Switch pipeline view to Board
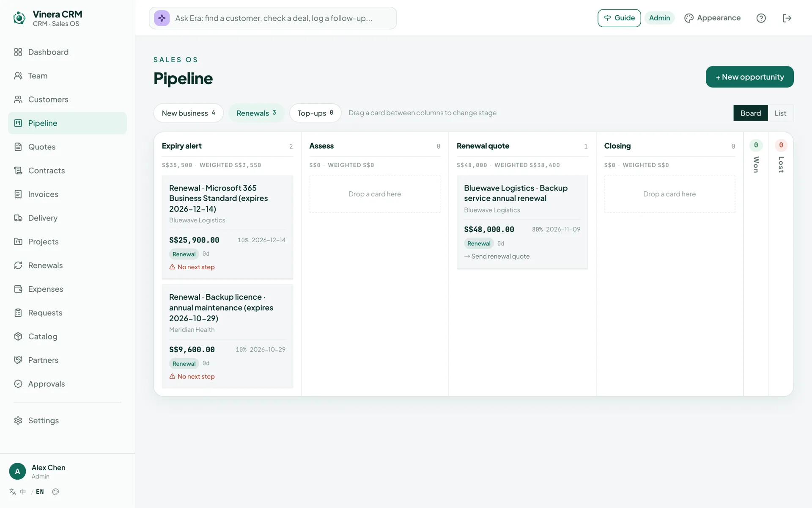This screenshot has height=508, width=812. click(750, 113)
